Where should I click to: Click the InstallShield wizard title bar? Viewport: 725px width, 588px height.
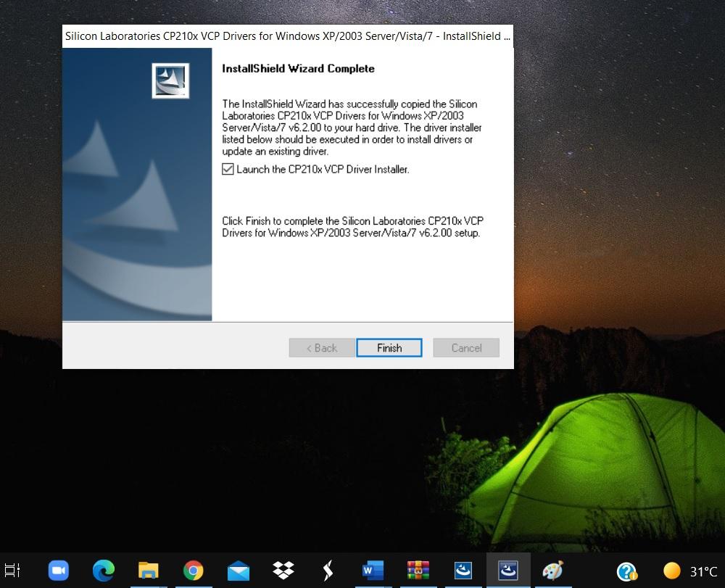point(288,36)
